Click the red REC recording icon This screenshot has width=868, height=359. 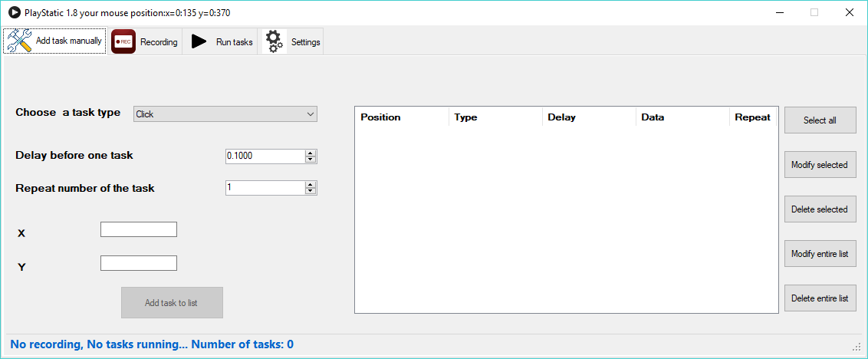tap(123, 41)
